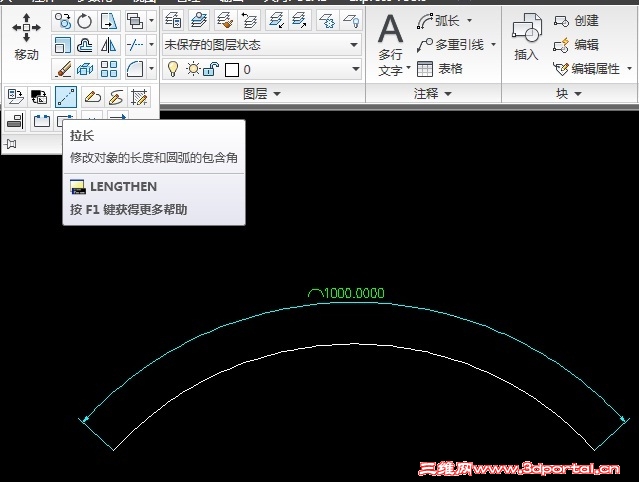Select the Erase tool

[63, 69]
